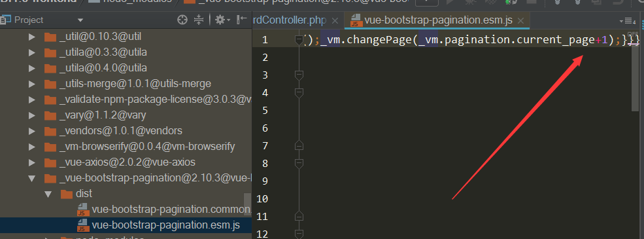Collapse the dist folder
Viewport: 644px width, 239px height.
tap(48, 194)
